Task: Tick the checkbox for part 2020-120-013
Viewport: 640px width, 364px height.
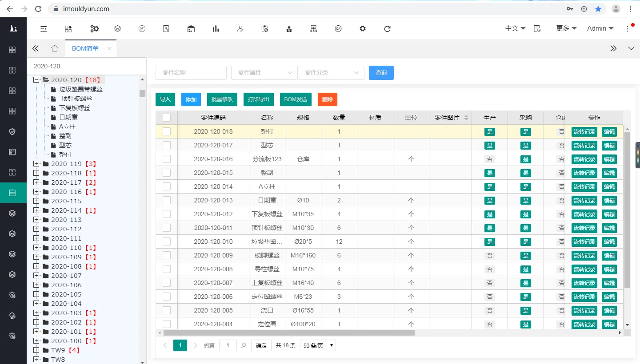Action: pyautogui.click(x=167, y=200)
